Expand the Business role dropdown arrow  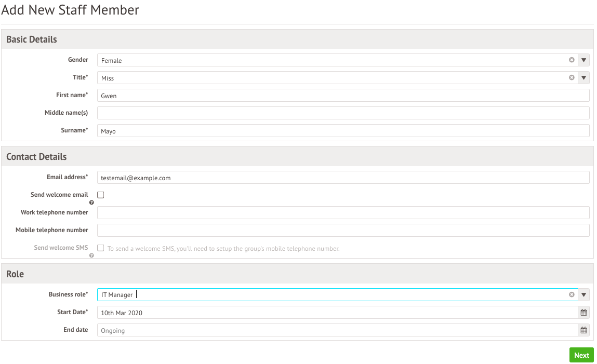point(583,295)
